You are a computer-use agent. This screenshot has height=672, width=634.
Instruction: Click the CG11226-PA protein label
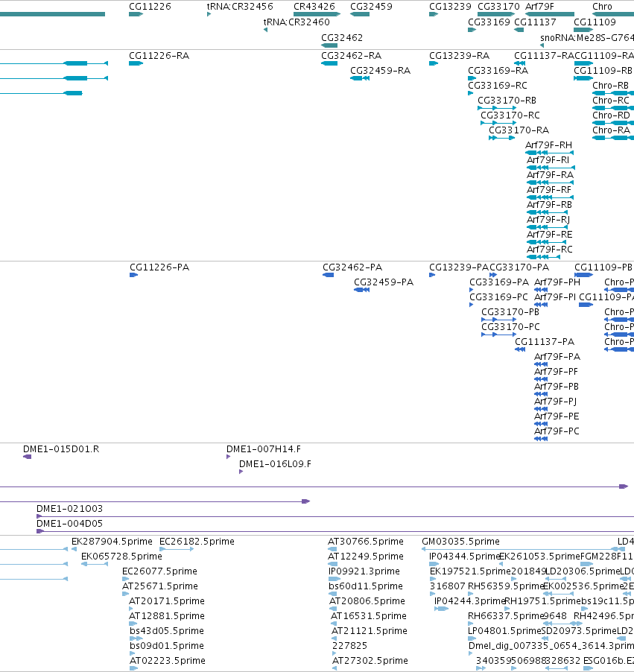tap(159, 267)
